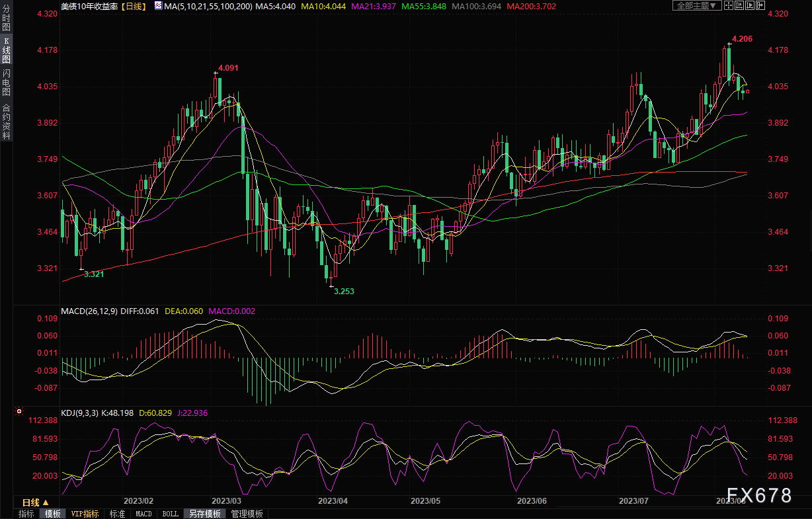The height and width of the screenshot is (519, 812).
Task: Expand the 日线 period selector
Action: [x=36, y=502]
